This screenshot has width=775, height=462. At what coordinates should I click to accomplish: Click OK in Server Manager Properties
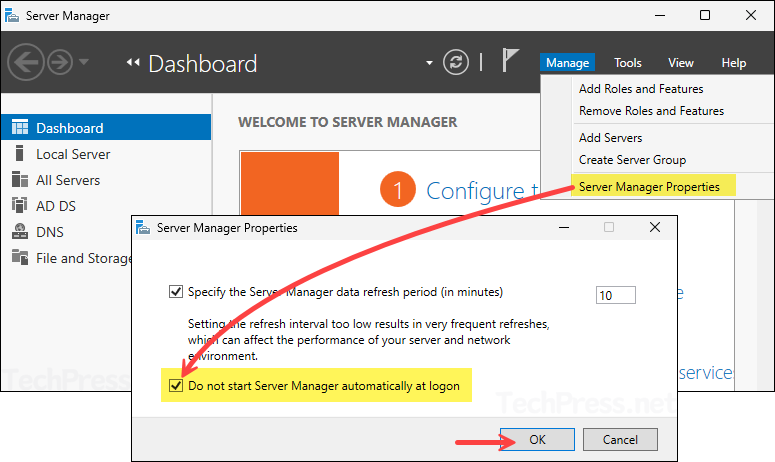[x=537, y=439]
